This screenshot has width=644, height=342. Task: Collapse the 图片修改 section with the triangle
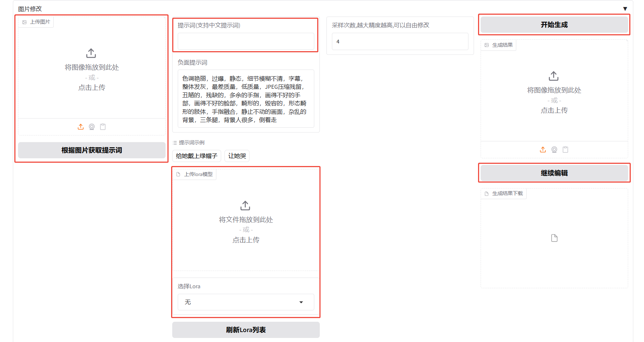[625, 9]
